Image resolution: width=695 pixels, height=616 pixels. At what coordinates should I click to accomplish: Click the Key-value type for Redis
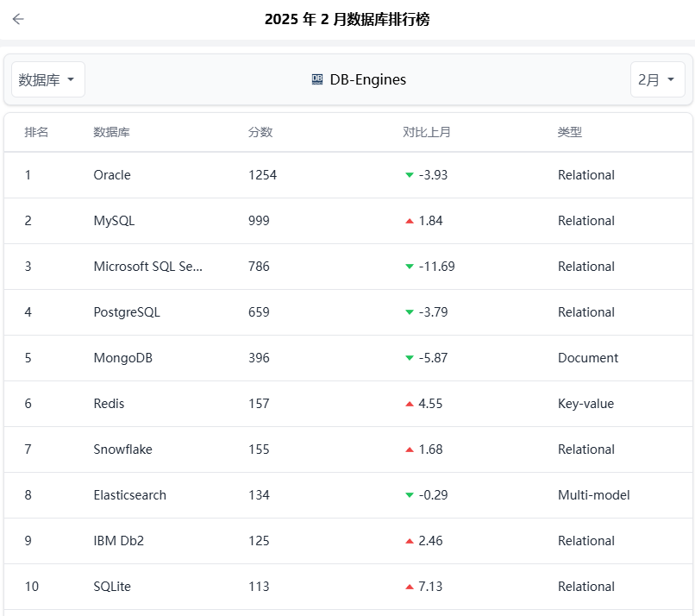point(586,404)
